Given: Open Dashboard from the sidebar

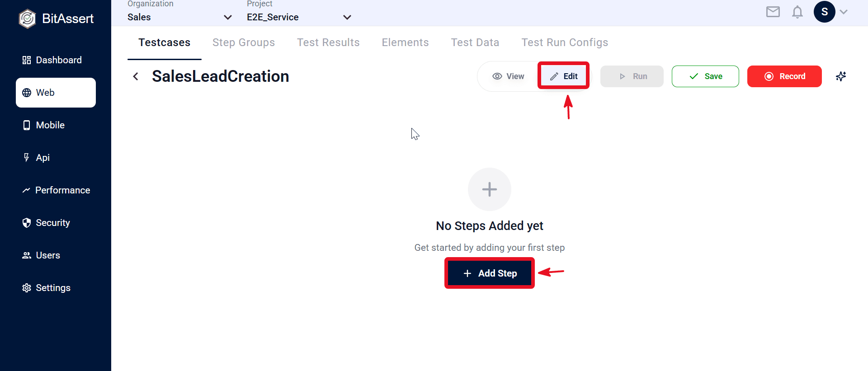Looking at the screenshot, I should point(56,60).
